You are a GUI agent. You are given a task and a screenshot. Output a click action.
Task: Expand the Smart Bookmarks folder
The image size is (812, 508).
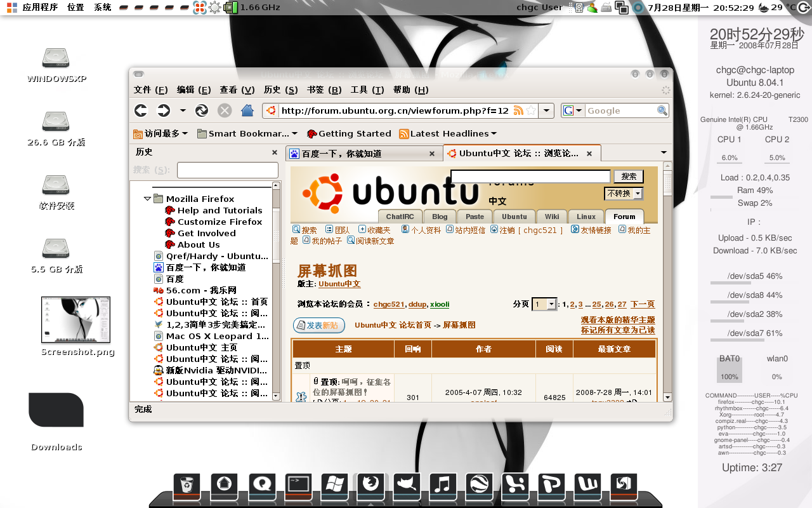tap(247, 134)
